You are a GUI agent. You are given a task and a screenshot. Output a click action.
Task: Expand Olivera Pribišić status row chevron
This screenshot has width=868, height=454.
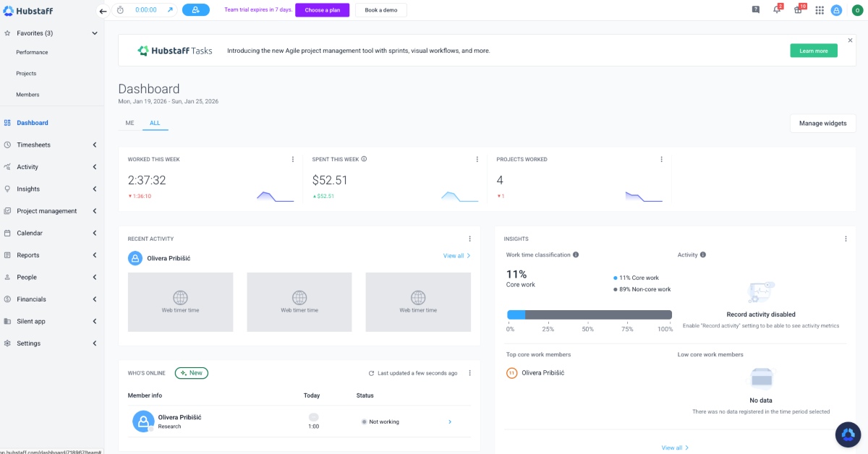point(450,421)
